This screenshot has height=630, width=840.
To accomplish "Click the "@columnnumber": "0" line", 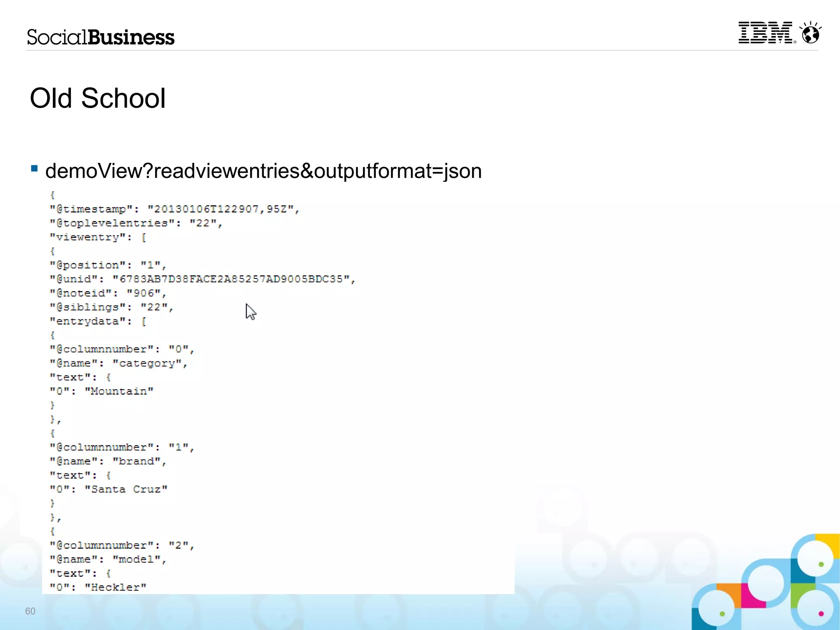I will (x=122, y=349).
